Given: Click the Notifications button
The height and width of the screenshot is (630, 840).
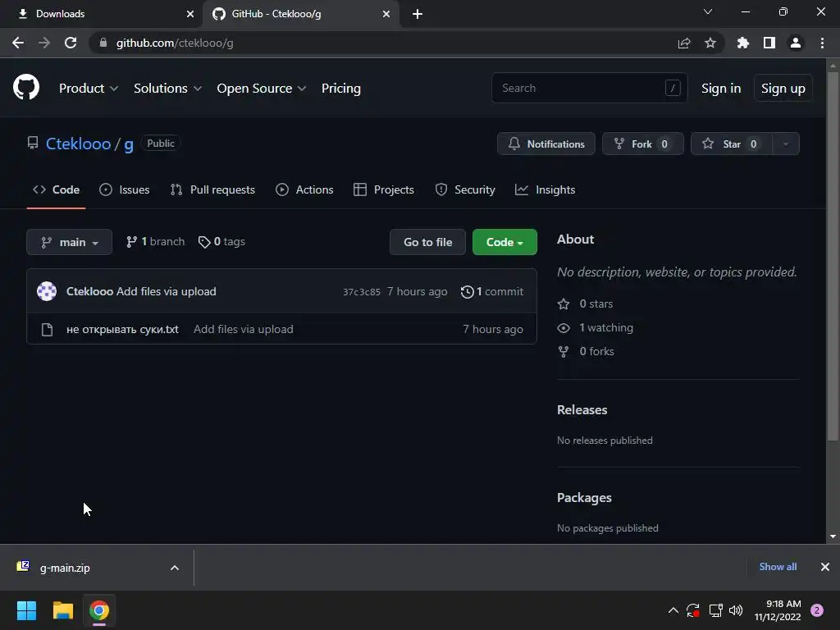Looking at the screenshot, I should [546, 144].
